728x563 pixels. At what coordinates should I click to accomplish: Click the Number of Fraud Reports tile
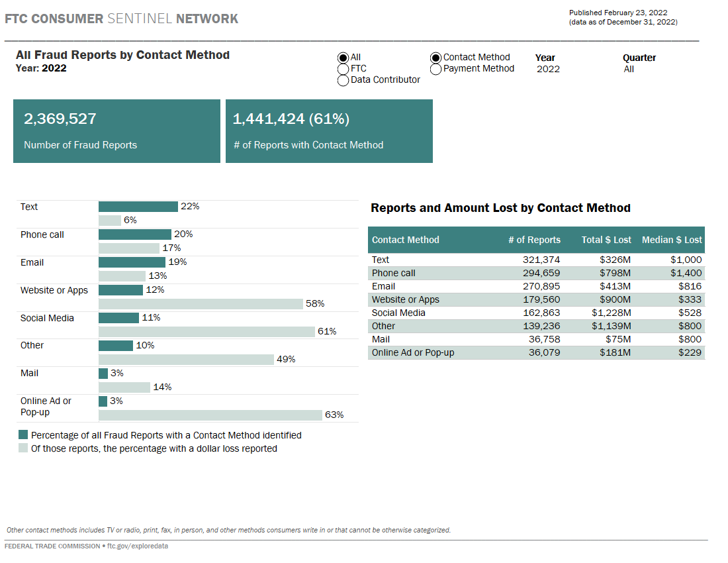pyautogui.click(x=116, y=130)
